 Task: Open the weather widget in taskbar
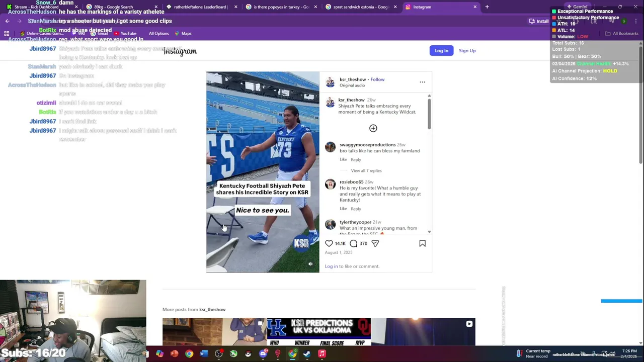(533, 353)
